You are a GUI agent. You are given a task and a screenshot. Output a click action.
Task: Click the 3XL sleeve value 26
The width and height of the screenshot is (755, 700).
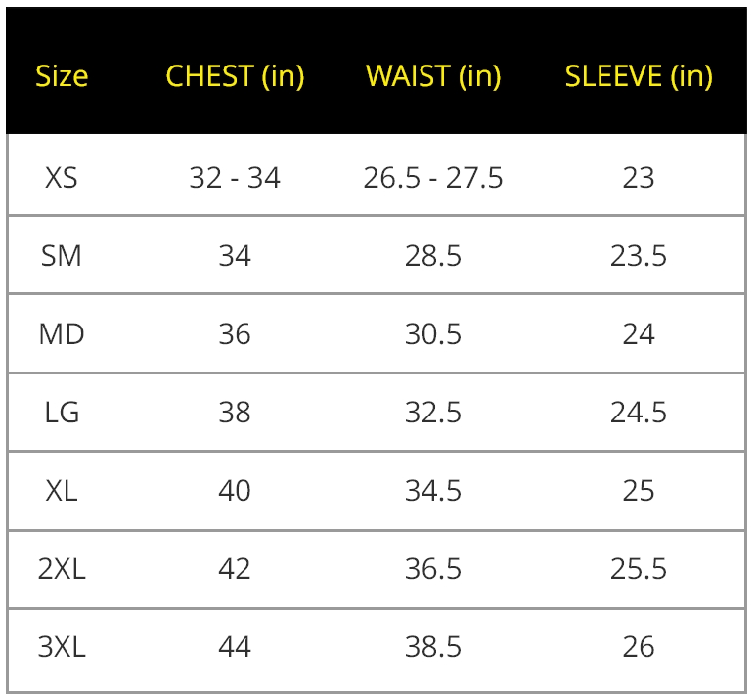tap(639, 646)
